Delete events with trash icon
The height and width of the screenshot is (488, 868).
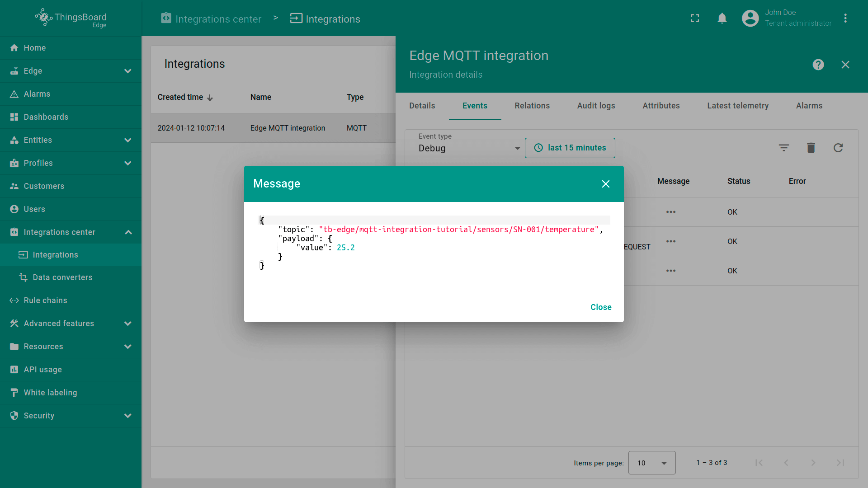pos(811,148)
